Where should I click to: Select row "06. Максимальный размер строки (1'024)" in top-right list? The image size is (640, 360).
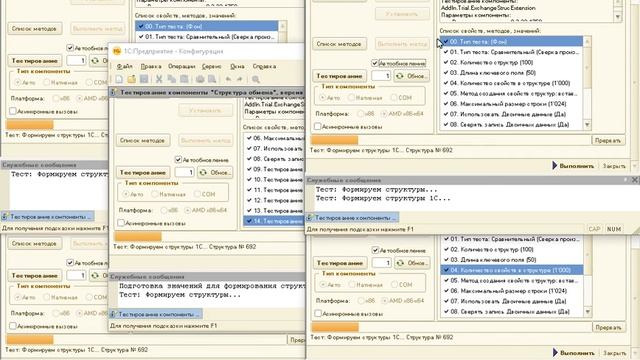[x=512, y=104]
